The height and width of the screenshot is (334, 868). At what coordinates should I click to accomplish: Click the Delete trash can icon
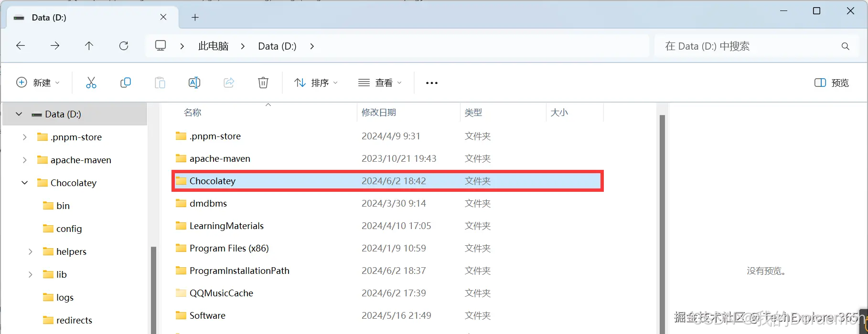pyautogui.click(x=263, y=83)
